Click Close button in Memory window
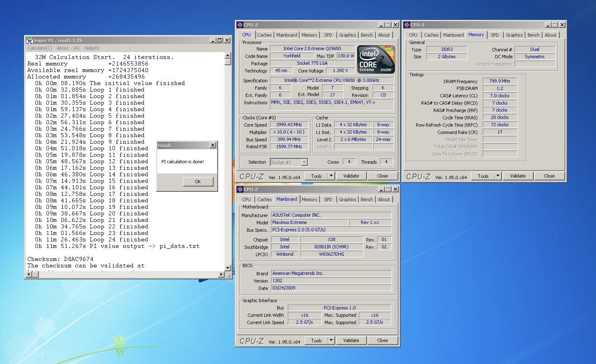 coord(549,176)
